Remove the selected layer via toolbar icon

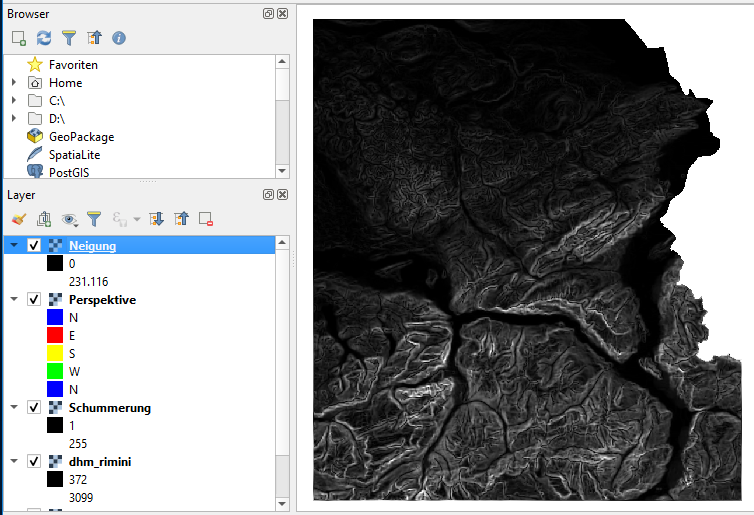206,218
